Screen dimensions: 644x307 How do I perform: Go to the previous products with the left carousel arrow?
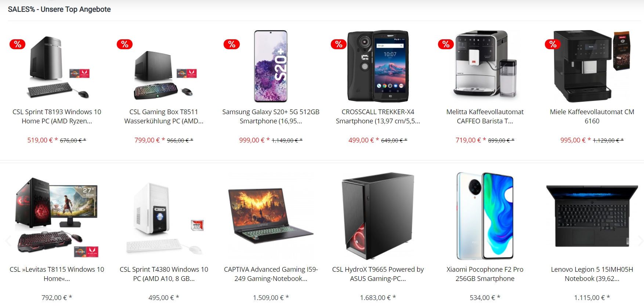pyautogui.click(x=8, y=241)
